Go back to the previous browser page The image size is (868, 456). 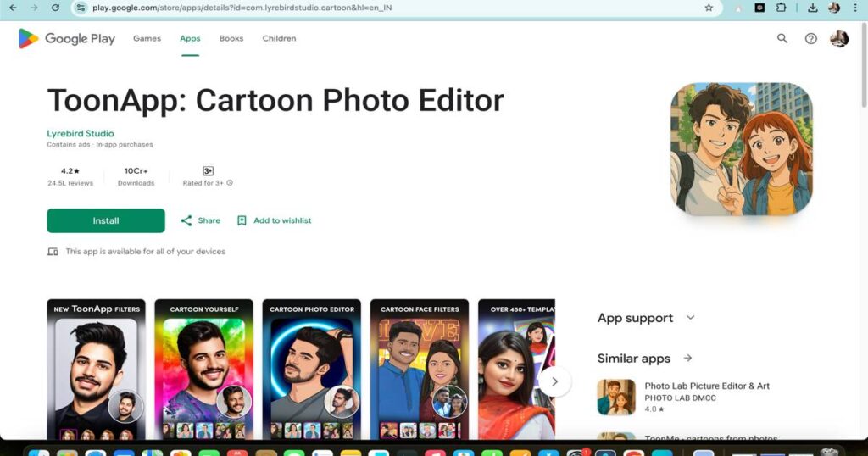14,8
